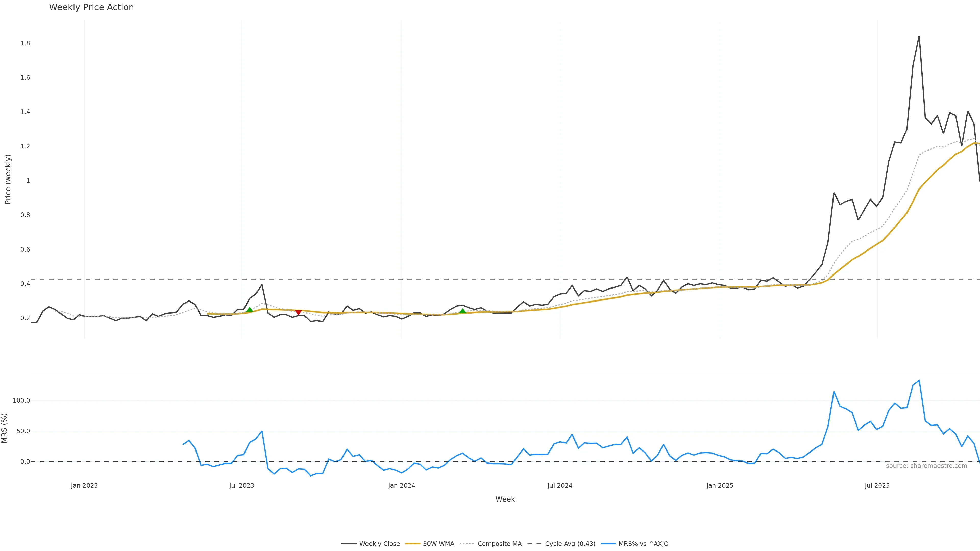This screenshot has height=551, width=980.
Task: Click the dotted Composite MA legend line sample
Action: 467,544
